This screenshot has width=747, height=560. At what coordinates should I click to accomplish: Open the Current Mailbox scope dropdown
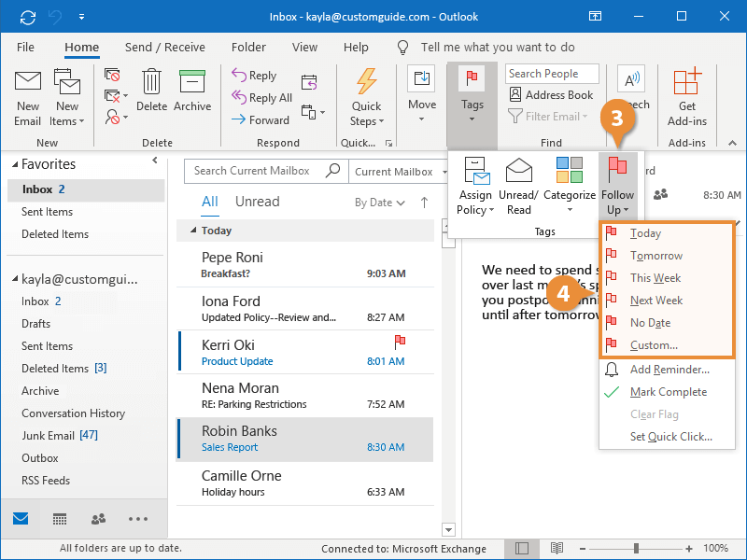(x=400, y=172)
